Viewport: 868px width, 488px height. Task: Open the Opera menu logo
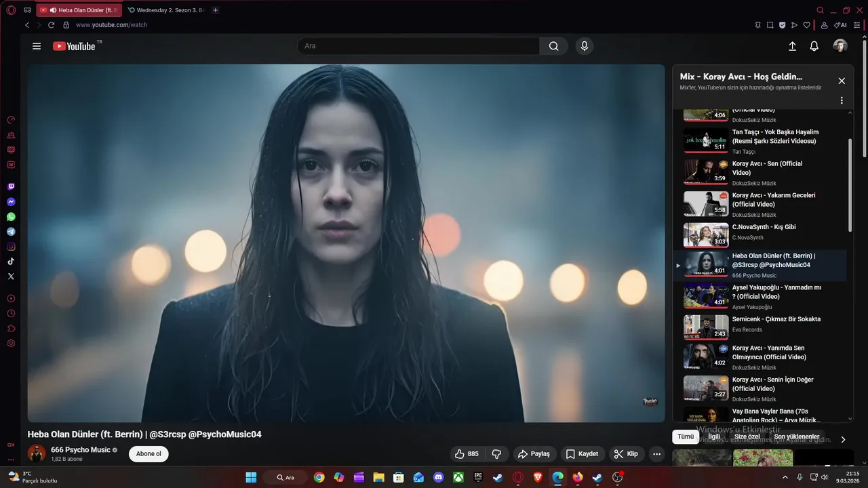click(11, 10)
